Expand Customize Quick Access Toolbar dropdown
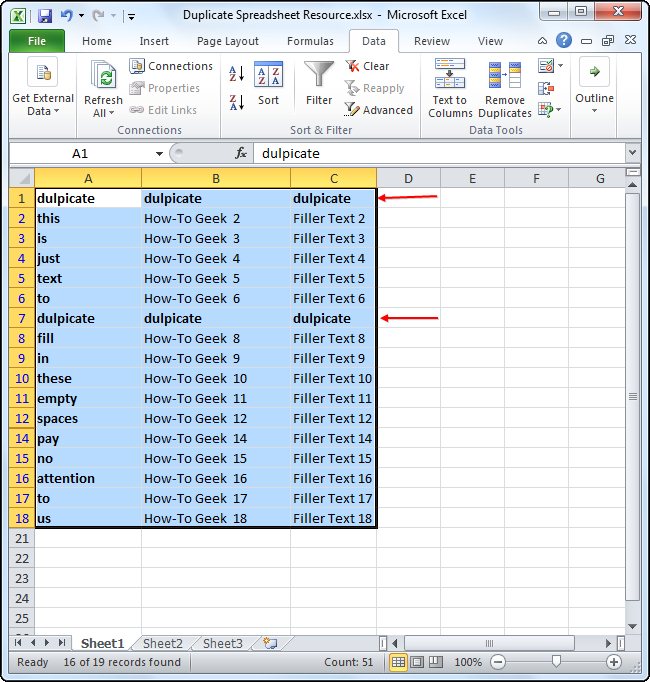Image resolution: width=650 pixels, height=682 pixels. point(131,17)
